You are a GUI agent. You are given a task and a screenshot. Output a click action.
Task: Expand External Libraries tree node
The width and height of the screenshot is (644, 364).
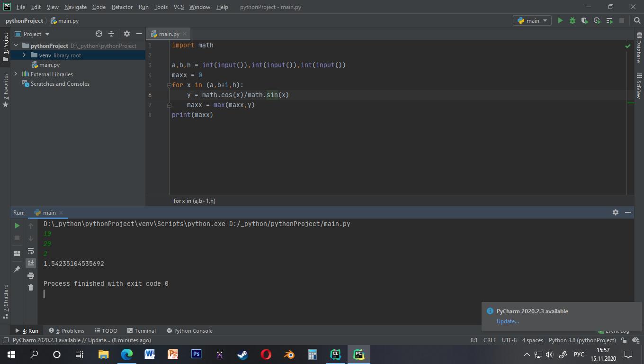(16, 74)
